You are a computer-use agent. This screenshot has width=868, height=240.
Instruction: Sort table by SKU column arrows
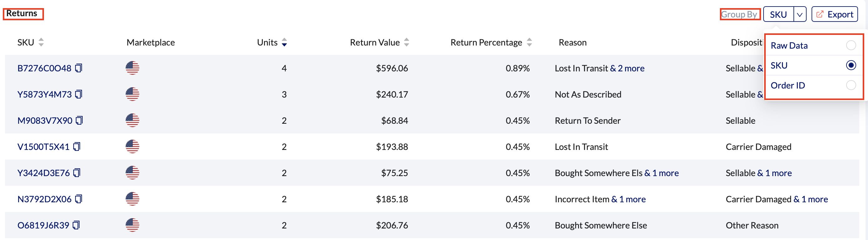coord(41,42)
